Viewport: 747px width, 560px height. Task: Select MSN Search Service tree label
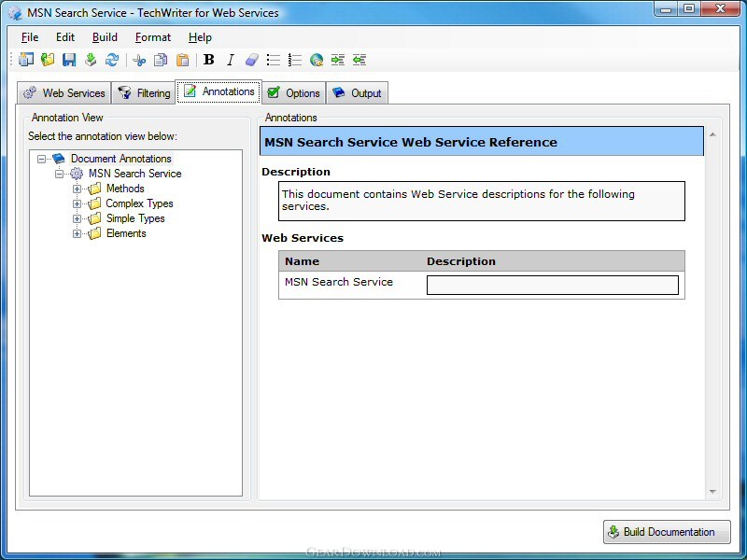pos(134,174)
